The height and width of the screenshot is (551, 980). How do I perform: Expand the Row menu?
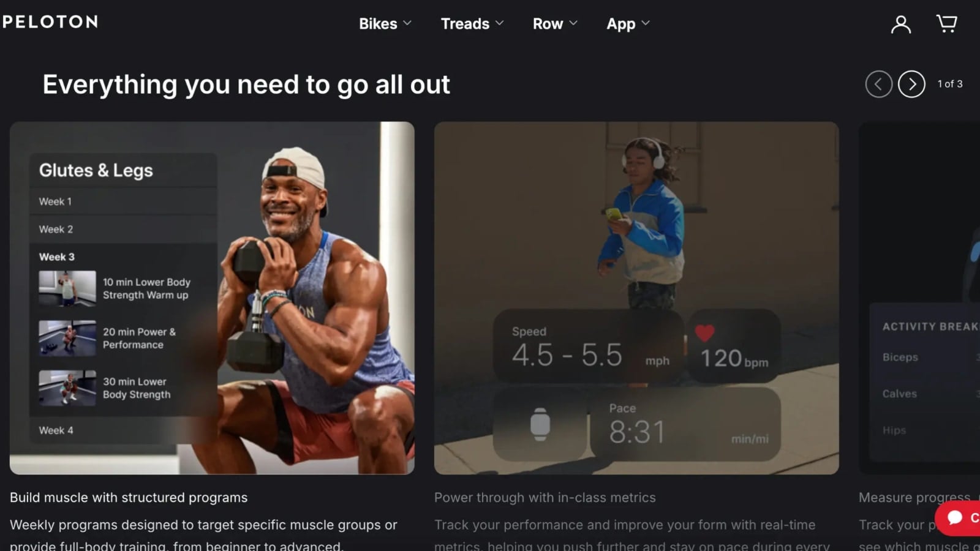555,24
